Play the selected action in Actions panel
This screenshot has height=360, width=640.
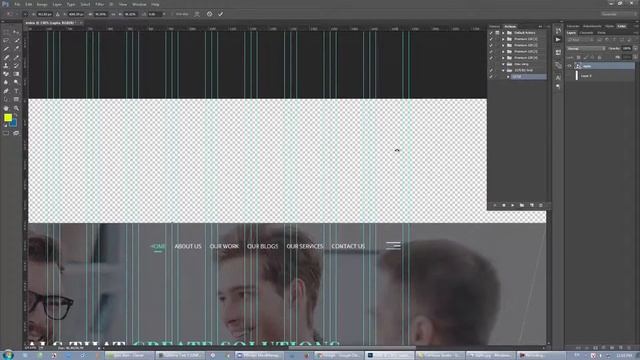point(513,205)
